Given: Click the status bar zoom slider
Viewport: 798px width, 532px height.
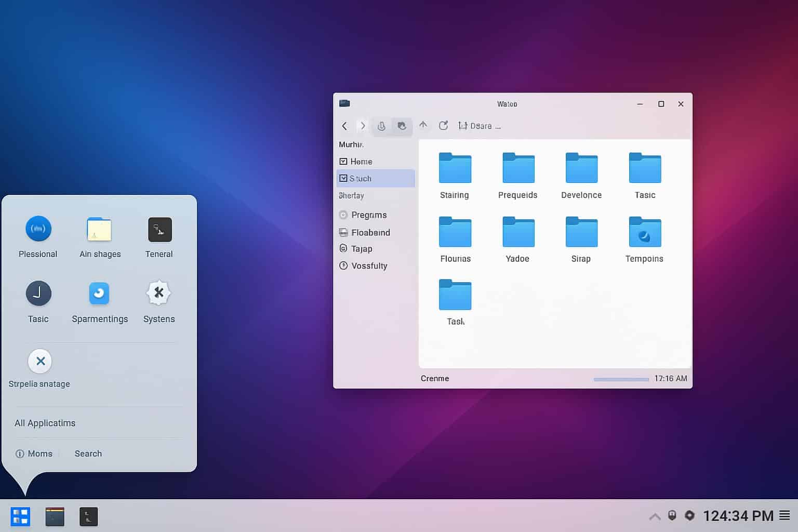Looking at the screenshot, I should 621,379.
